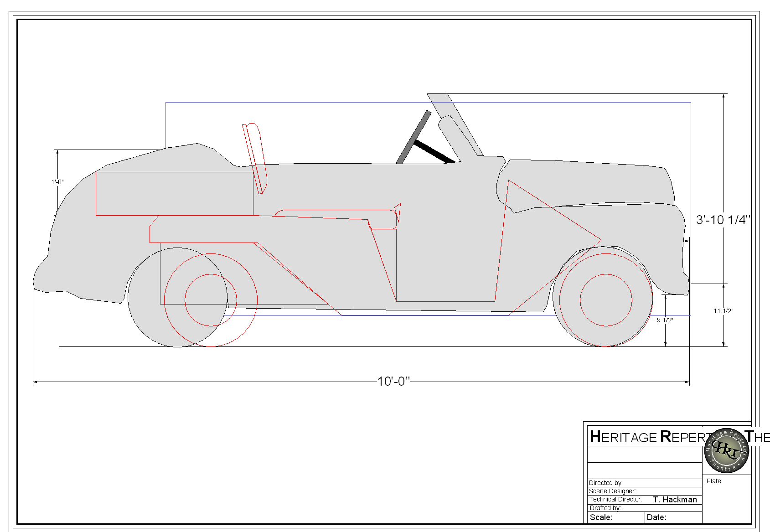Click the 1'-0" dimension label
The height and width of the screenshot is (532, 770).
pos(57,182)
